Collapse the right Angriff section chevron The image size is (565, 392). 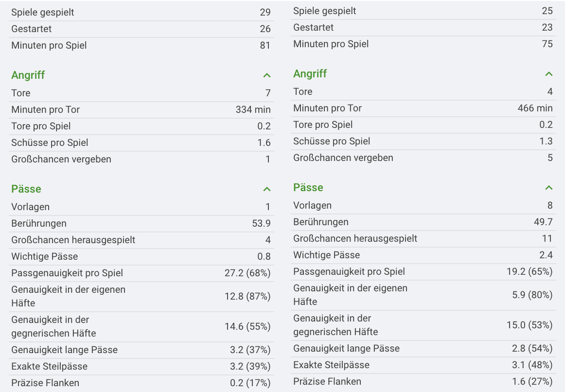coord(549,74)
